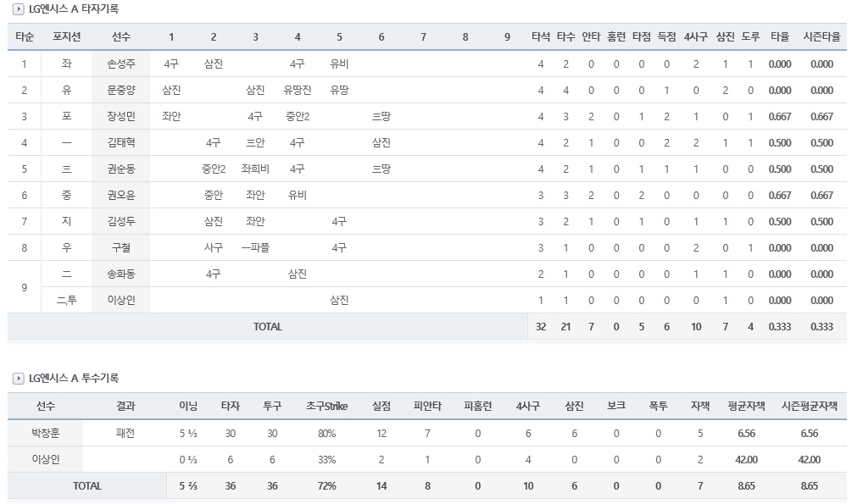
Task: Click the 포지션 column header
Action: click(x=66, y=36)
